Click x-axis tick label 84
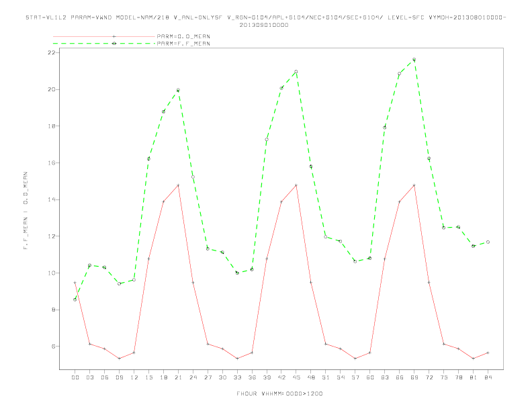 488,377
